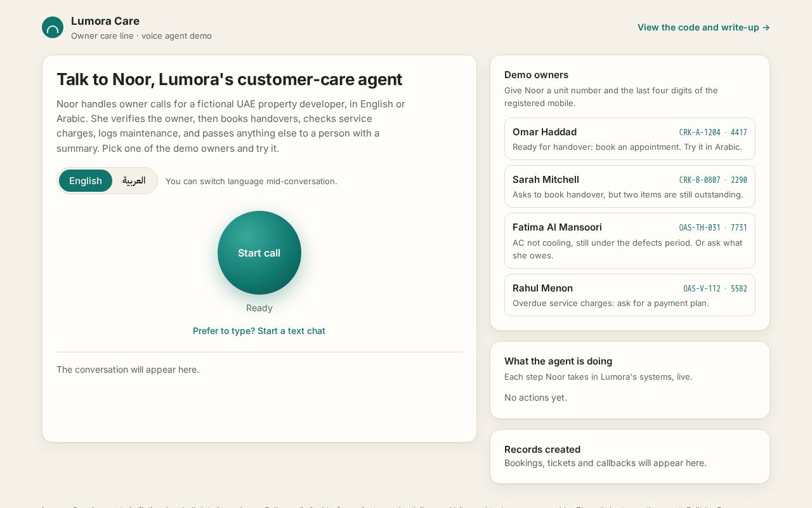Click 'You can switch language mid-conversation.' hint
Image resolution: width=812 pixels, height=508 pixels.
251,182
